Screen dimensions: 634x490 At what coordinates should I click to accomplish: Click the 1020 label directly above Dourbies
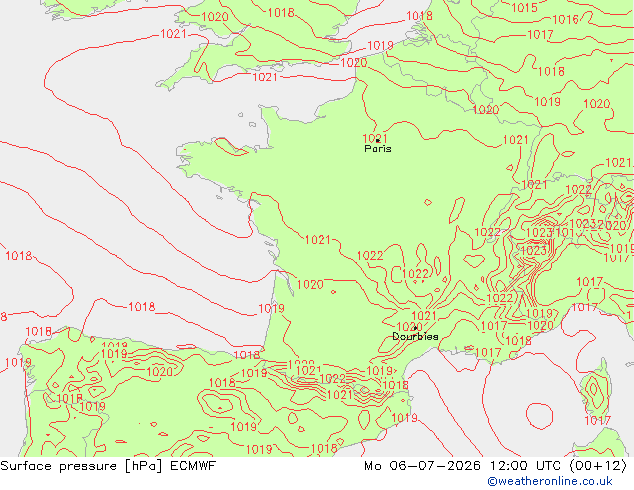click(409, 326)
